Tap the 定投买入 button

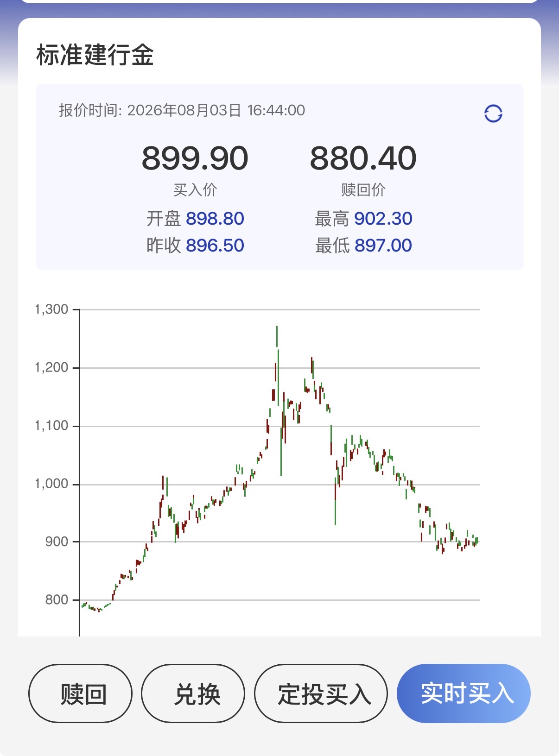[321, 693]
